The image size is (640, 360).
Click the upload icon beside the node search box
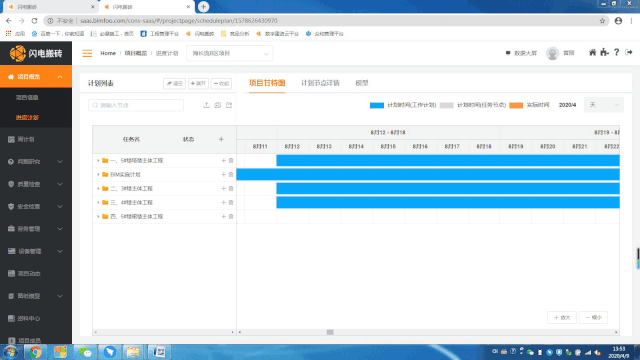click(x=207, y=105)
